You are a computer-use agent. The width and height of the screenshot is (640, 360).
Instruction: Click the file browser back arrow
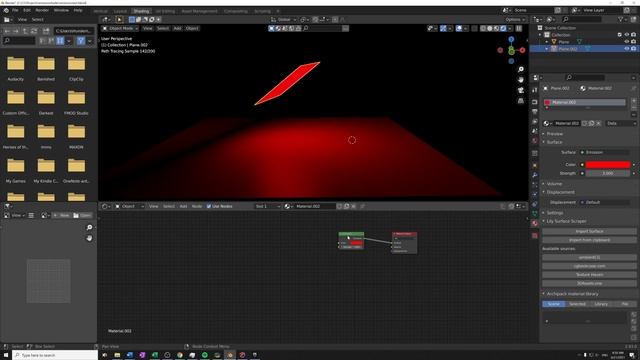click(x=7, y=31)
